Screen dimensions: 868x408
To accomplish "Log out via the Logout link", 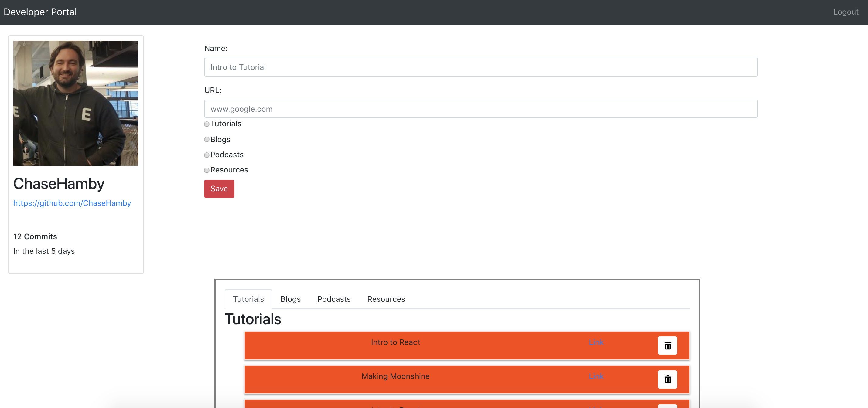I will [846, 12].
